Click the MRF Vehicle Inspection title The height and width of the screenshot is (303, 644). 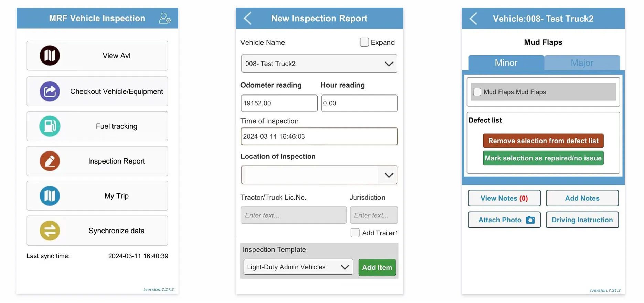click(97, 18)
